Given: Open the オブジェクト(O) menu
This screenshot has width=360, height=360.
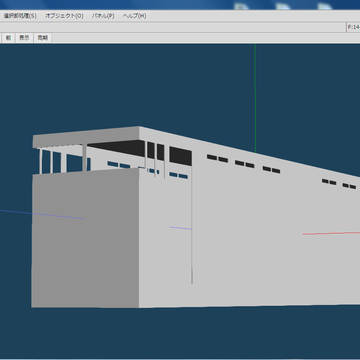Looking at the screenshot, I should pyautogui.click(x=64, y=16).
